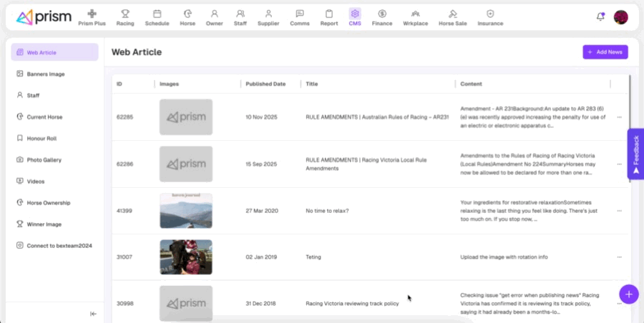The height and width of the screenshot is (323, 644).
Task: Open Photo Gallery sidebar item
Action: [x=44, y=159]
